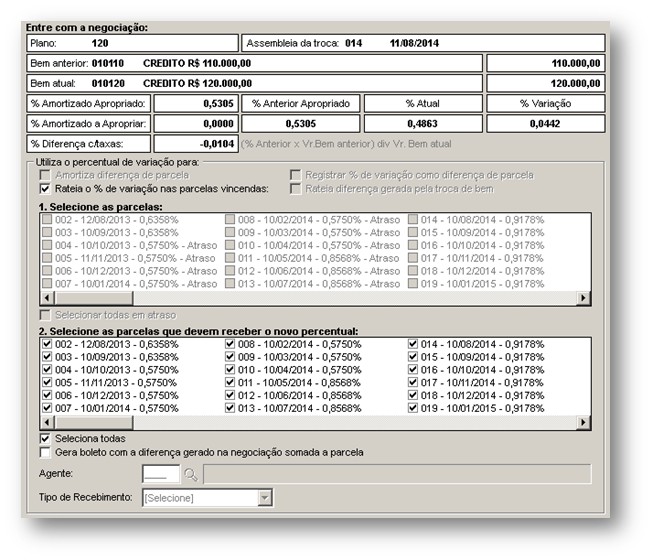Click 'Bem atual: 010120 CREDITO R$ 120.000,00' field

click(x=254, y=84)
